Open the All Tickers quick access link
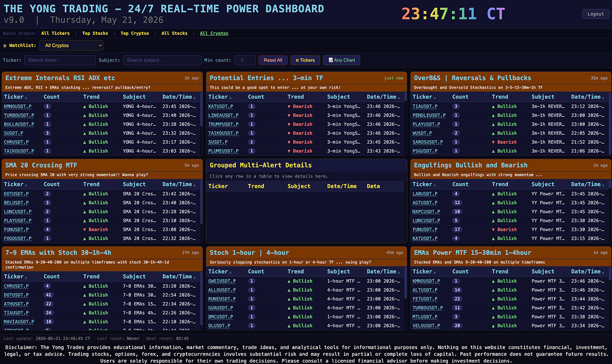The width and height of the screenshot is (612, 364). 55,33
